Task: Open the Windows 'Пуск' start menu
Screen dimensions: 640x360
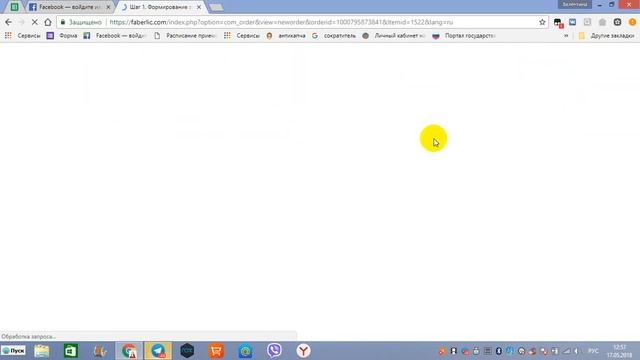Action: 13,351
